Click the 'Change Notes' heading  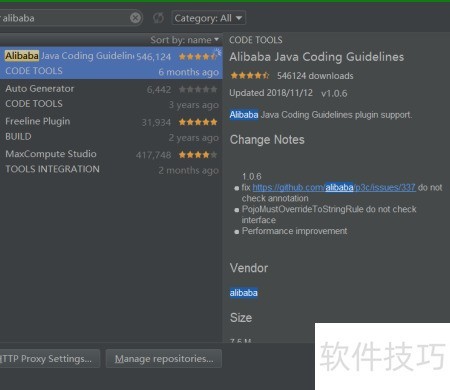(x=267, y=140)
